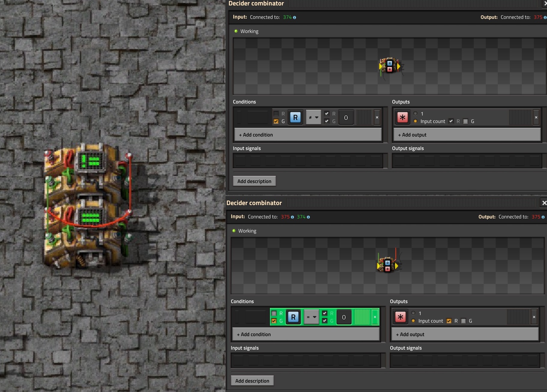Viewport: 547px width, 392px height.
Task: Click the bottom Decider combinator title text
Action: pyautogui.click(x=254, y=203)
